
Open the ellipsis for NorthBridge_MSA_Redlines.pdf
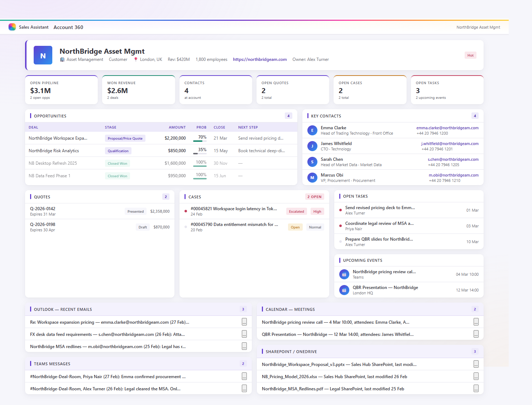tap(476, 389)
